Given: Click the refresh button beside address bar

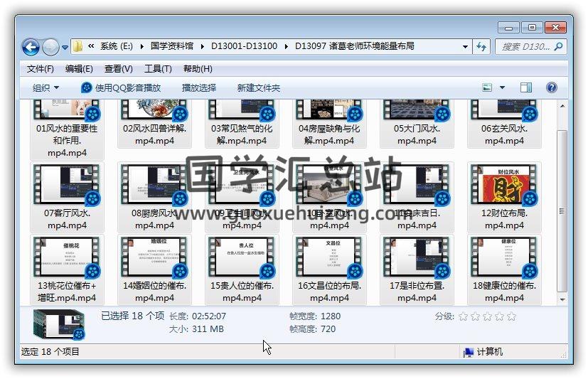Looking at the screenshot, I should 481,47.
